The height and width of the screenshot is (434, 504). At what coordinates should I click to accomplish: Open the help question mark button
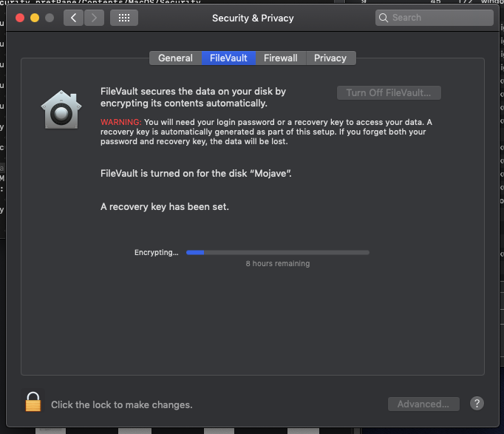tap(477, 403)
